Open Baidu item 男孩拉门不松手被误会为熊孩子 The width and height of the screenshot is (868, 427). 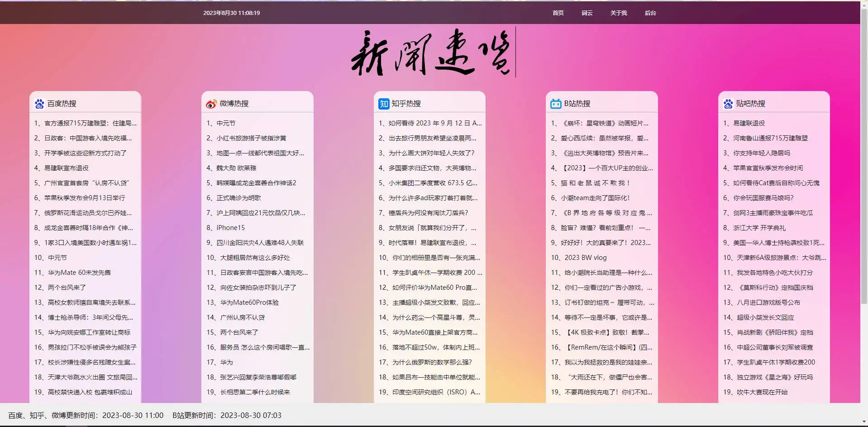click(x=86, y=347)
